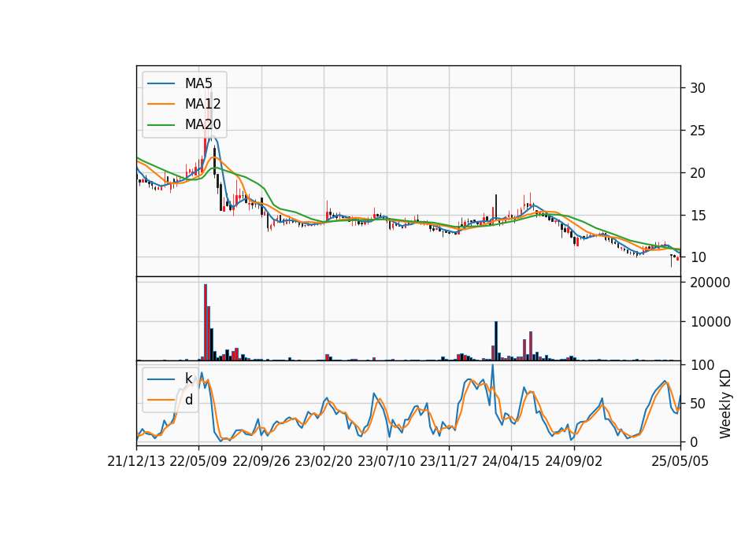
Task: Click the price axis value 10
Action: point(698,258)
